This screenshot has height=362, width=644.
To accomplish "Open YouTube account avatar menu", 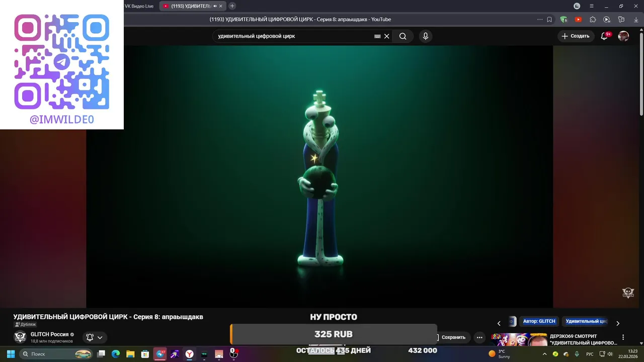I will tap(623, 36).
